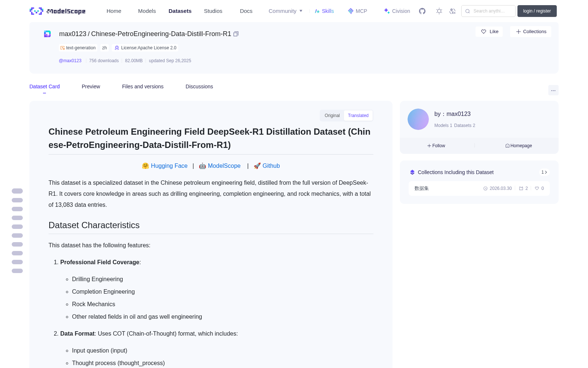Switch to the Preview tab
This screenshot has width=588, height=368.
tap(91, 86)
